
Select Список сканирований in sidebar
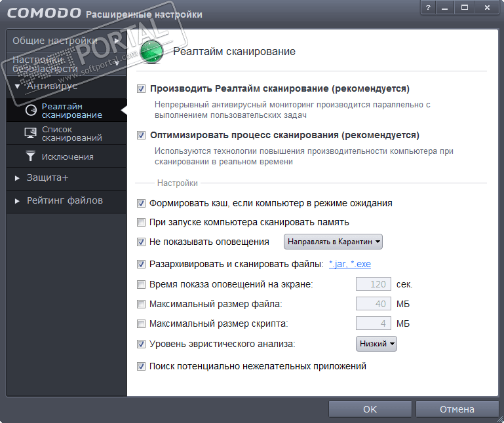click(67, 134)
